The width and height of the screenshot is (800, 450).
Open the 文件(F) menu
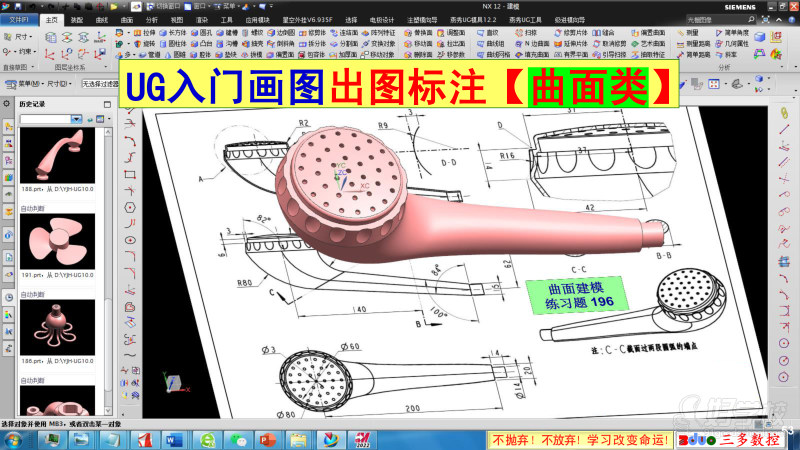point(20,19)
